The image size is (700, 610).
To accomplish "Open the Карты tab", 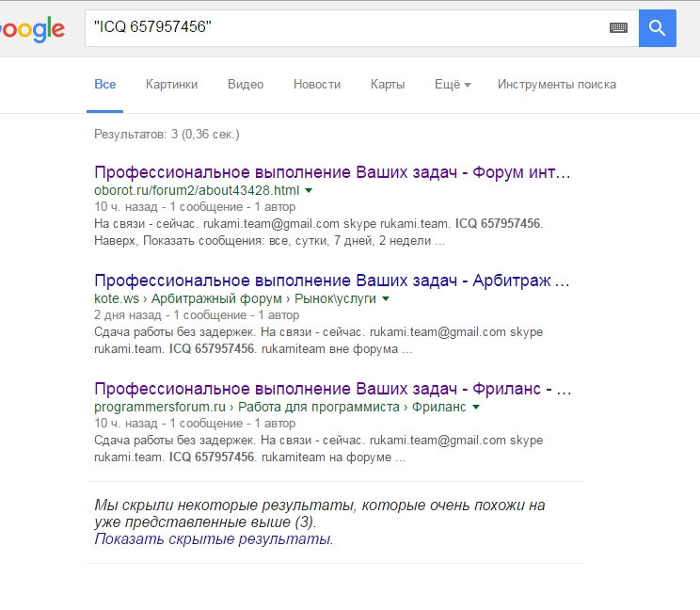I will point(388,85).
